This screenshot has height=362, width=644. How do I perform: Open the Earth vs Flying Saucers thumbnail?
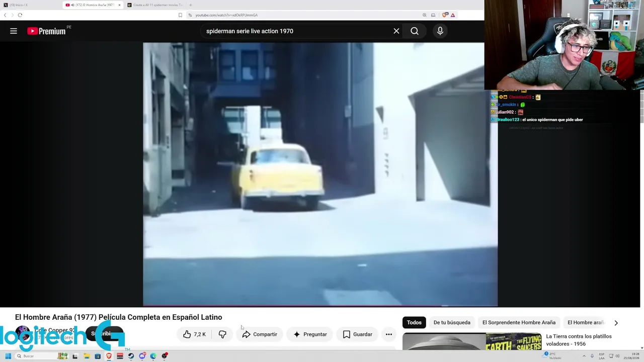(x=472, y=341)
